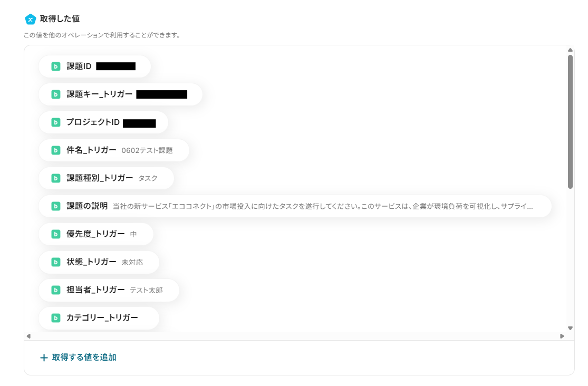This screenshot has width=588, height=386.
Task: Select the 優先度_トリガー 中 chip
Action: (95, 234)
